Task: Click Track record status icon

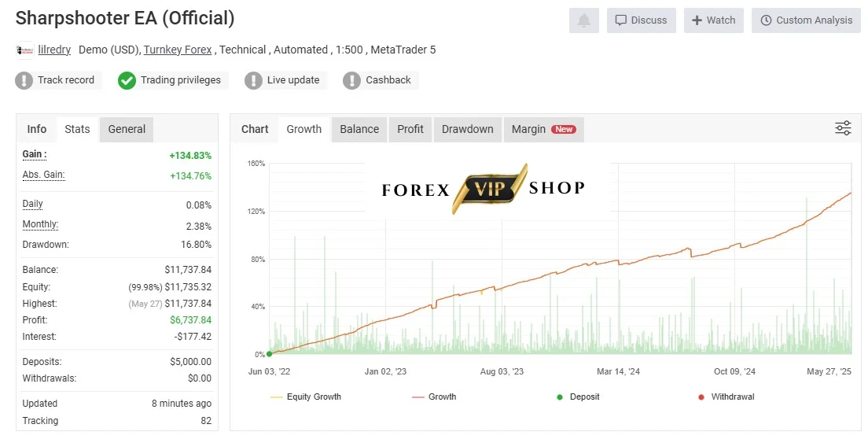Action: pos(24,80)
